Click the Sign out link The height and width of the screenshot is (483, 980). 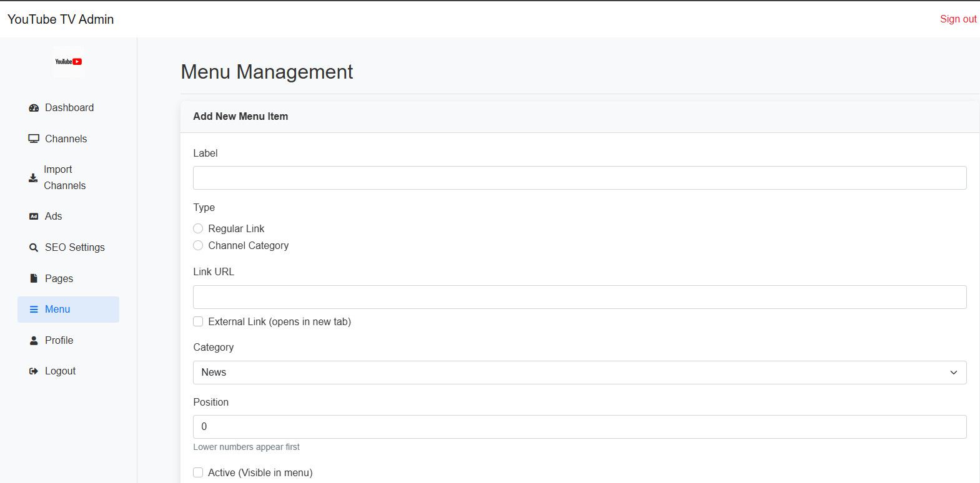(x=958, y=19)
